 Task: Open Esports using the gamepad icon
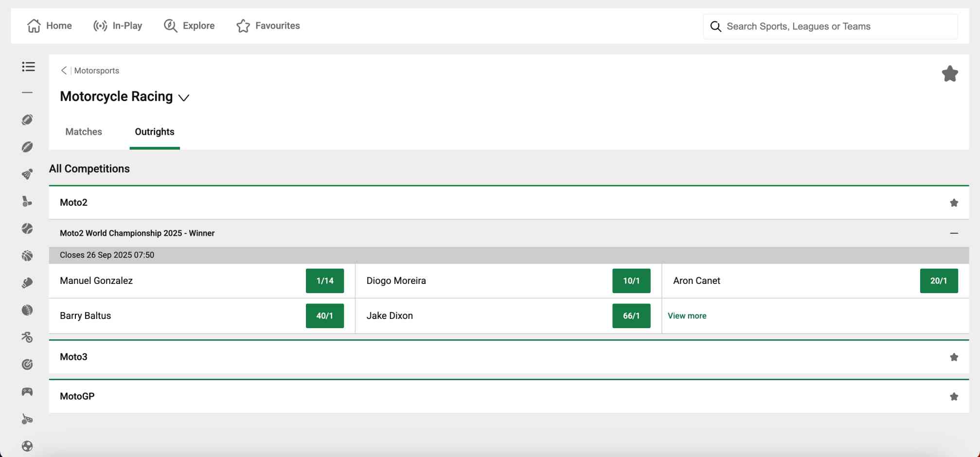tap(28, 391)
